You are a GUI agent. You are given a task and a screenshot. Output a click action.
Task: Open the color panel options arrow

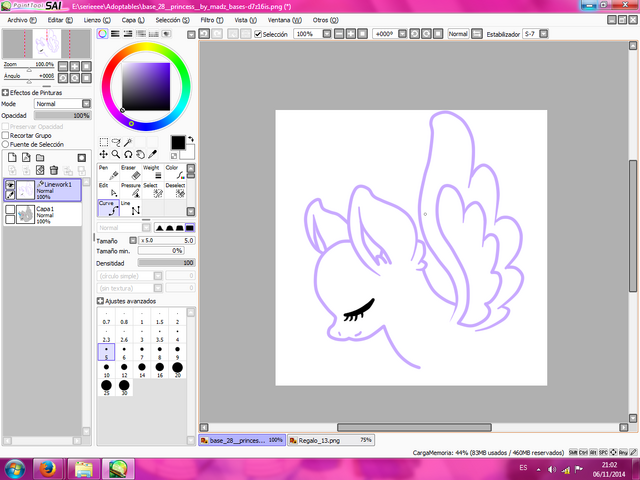(191, 35)
